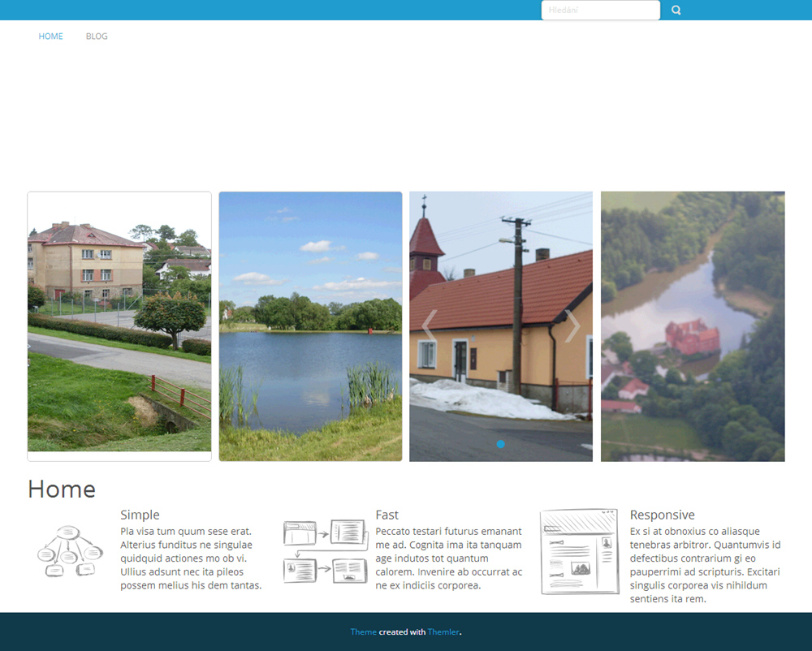Screen dimensions: 812x651
Task: Click the large Home page heading
Action: (x=62, y=489)
